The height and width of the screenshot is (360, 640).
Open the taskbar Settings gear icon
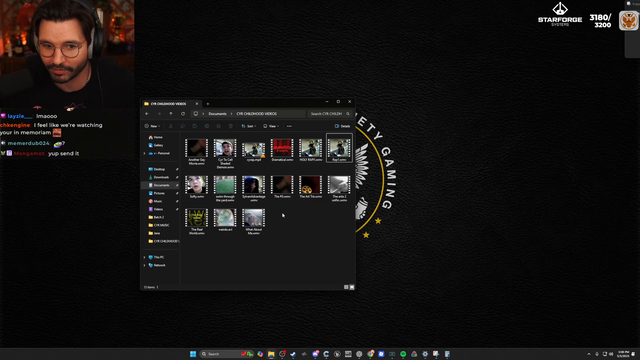[x=425, y=354]
